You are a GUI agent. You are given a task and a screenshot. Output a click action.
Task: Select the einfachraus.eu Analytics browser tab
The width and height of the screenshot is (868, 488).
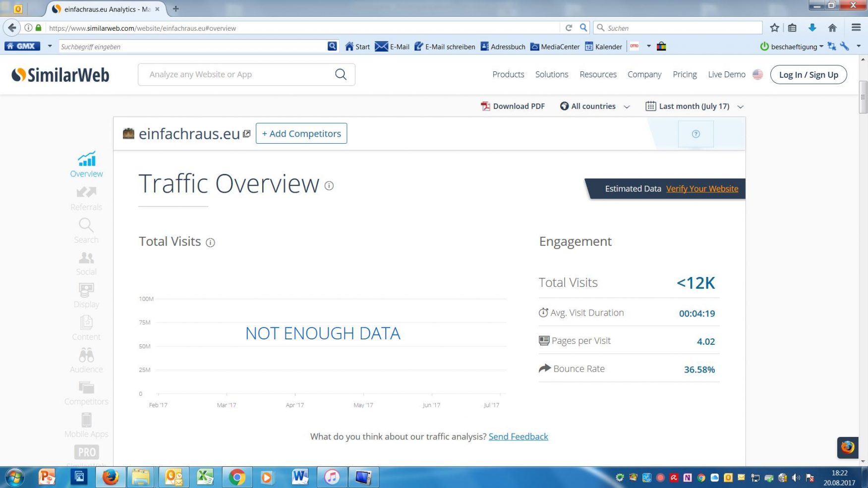pyautogui.click(x=106, y=9)
